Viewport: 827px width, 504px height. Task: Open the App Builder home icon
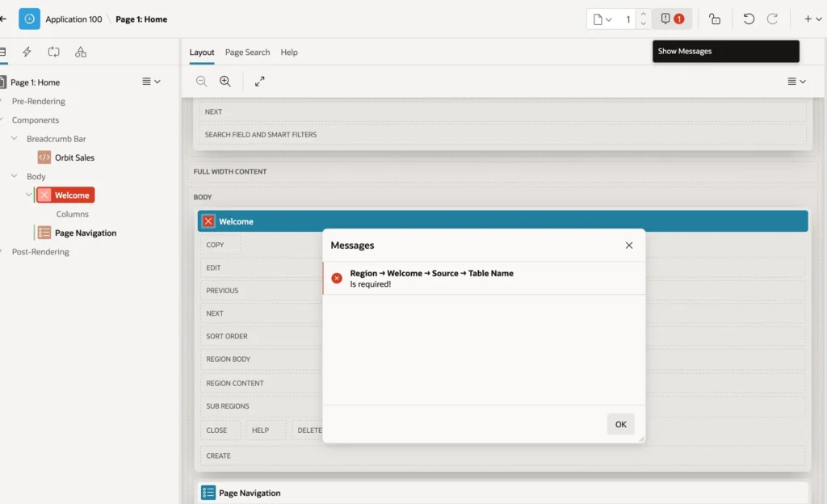[x=30, y=19]
